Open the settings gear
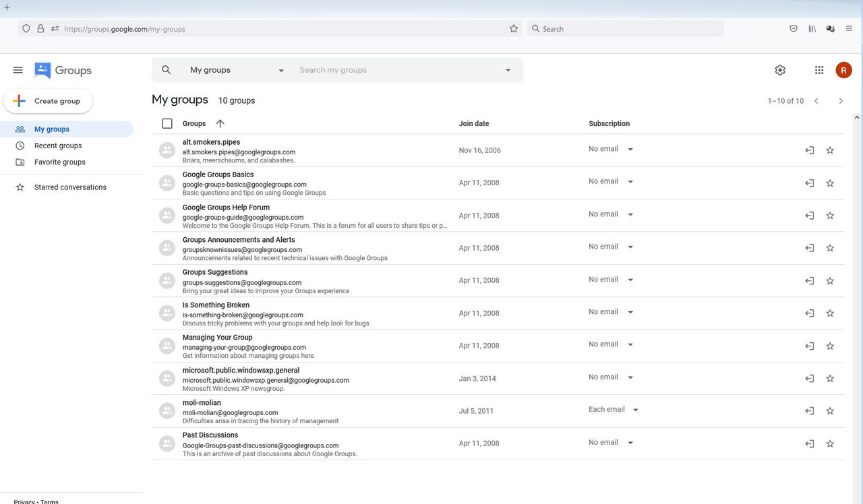863x504 pixels. click(780, 70)
